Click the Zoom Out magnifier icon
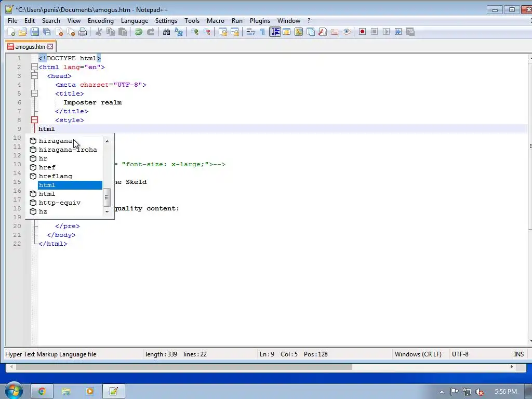 207,32
